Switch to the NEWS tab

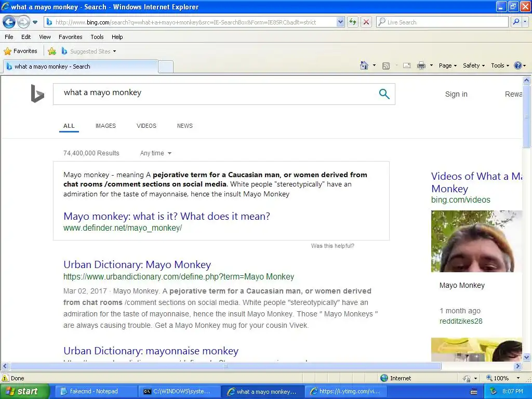pos(185,126)
